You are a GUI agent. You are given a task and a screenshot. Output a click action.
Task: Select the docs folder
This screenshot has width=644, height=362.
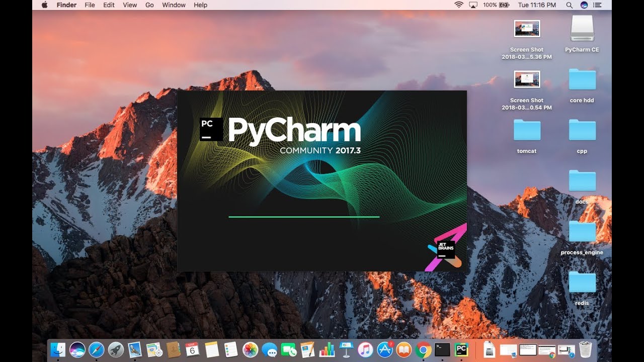[582, 187]
